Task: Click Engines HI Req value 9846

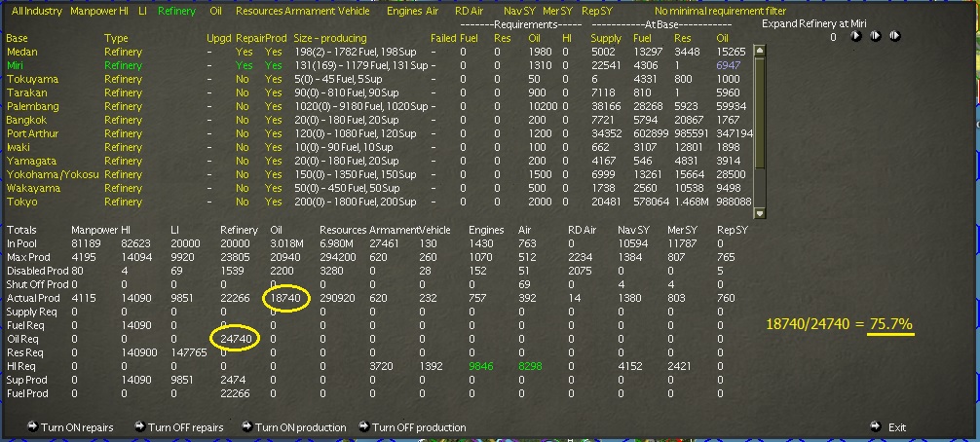Action: pyautogui.click(x=481, y=366)
